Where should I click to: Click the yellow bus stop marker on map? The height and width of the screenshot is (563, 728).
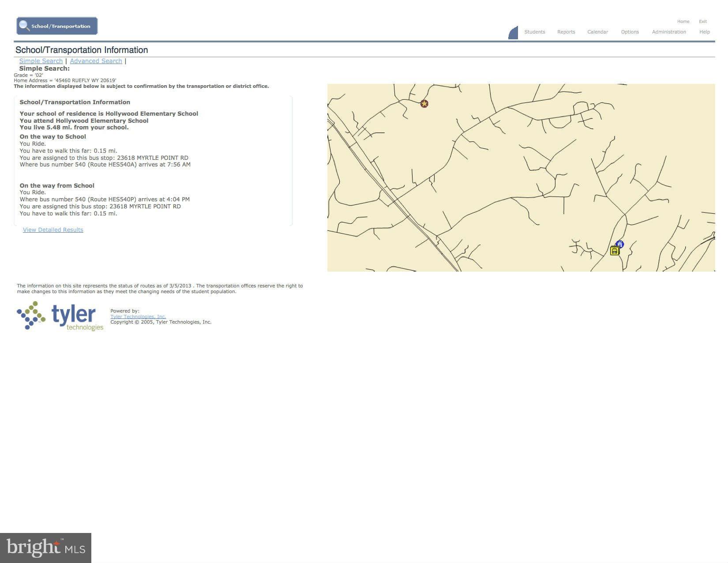point(615,251)
